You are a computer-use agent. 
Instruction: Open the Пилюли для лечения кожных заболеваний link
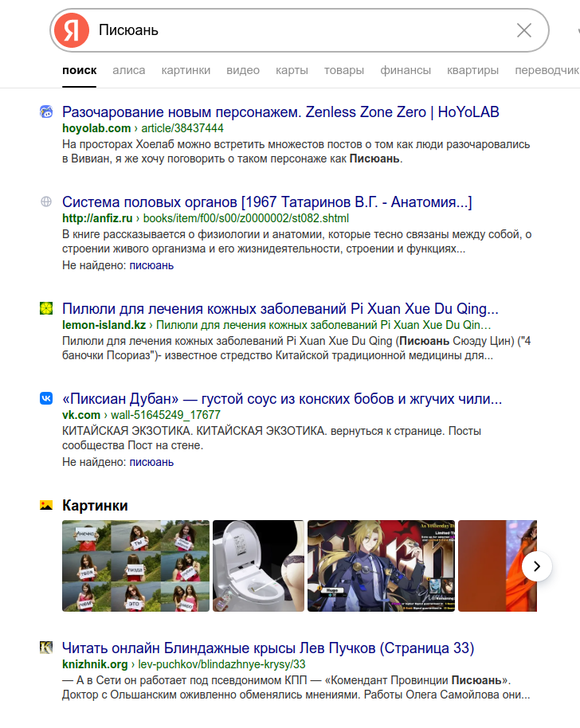click(280, 309)
